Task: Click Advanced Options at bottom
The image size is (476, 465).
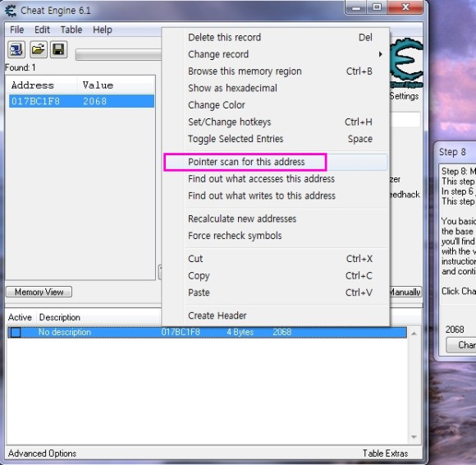Action: 42,453
